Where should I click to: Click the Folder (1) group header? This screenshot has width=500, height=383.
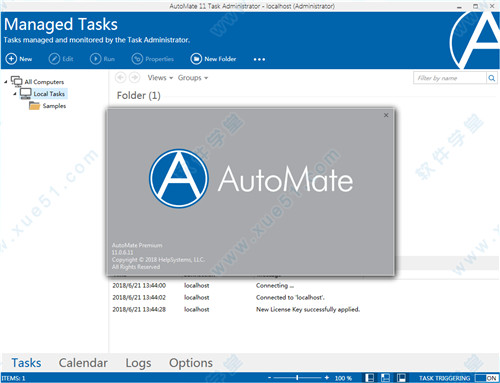(139, 96)
